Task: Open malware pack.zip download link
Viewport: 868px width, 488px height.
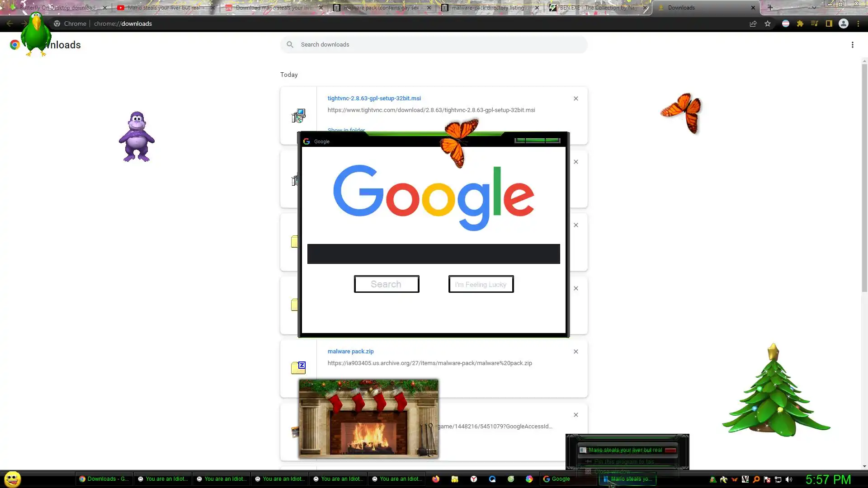Action: coord(350,351)
